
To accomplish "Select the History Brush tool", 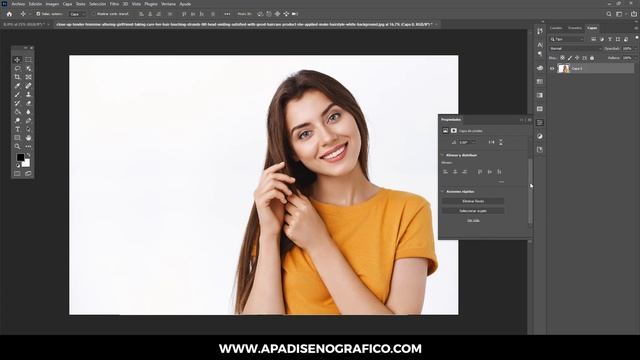I will click(17, 103).
